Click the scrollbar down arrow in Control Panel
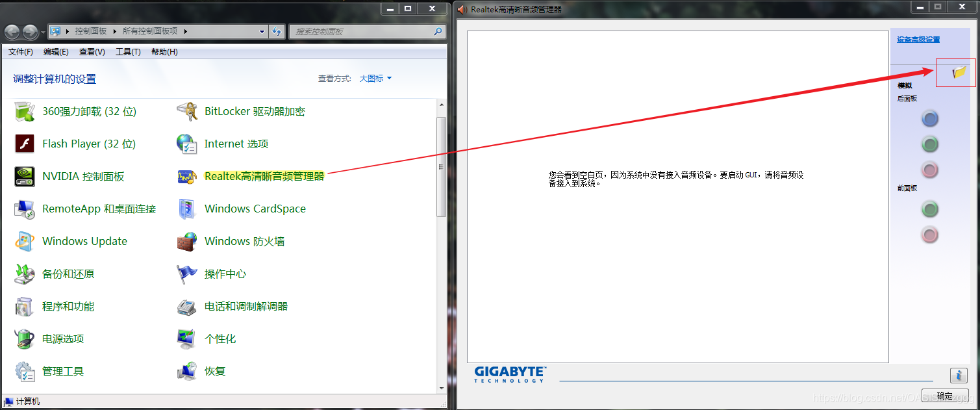The height and width of the screenshot is (410, 980). [x=442, y=388]
